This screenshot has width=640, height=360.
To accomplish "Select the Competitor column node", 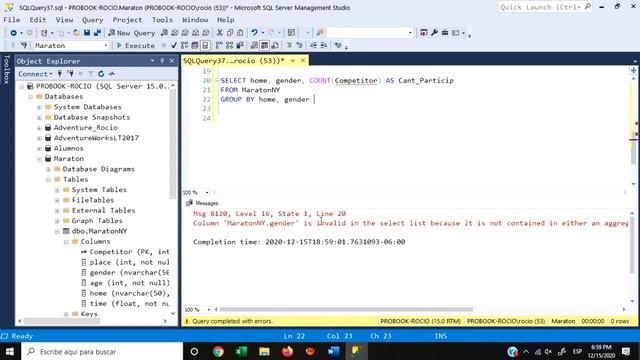I will (126, 251).
